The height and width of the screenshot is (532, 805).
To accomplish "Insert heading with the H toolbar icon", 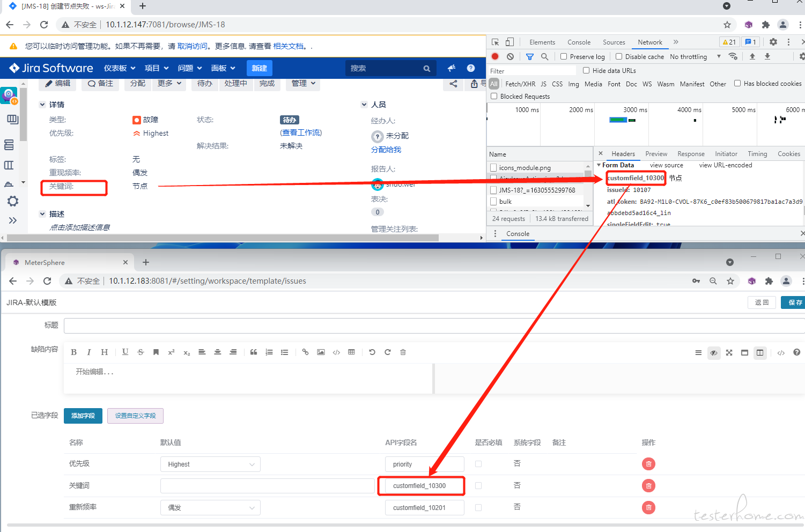I will tap(105, 352).
